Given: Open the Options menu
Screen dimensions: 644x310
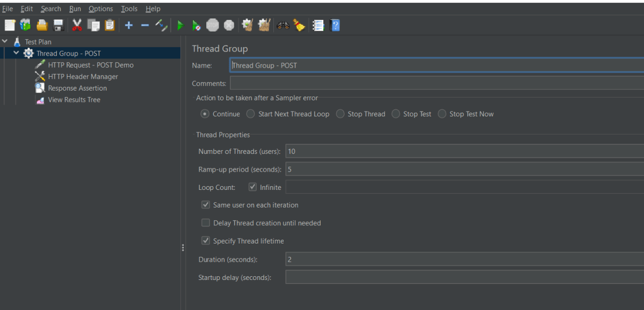Looking at the screenshot, I should click(100, 9).
